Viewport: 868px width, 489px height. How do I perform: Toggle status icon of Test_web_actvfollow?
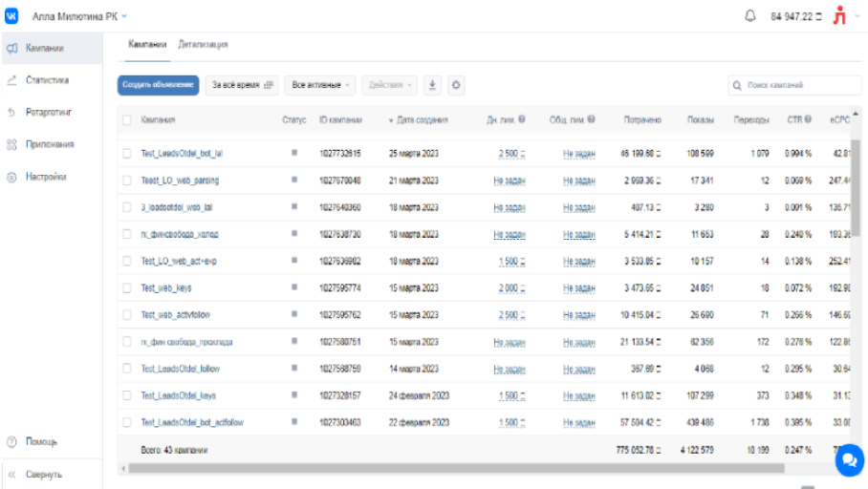(294, 314)
